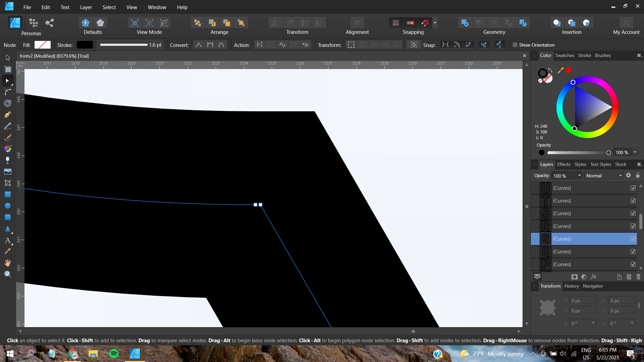Open Spotify from the taskbar
Screen dimensions: 644x362
[x=114, y=354]
